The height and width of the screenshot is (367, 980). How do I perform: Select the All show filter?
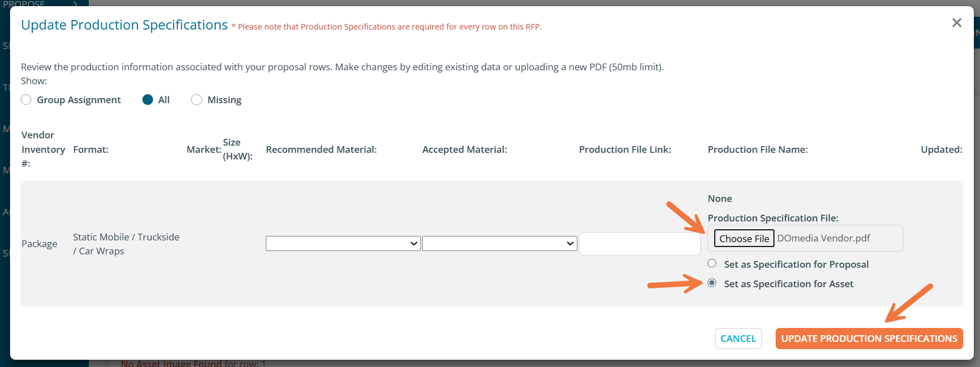(x=148, y=100)
